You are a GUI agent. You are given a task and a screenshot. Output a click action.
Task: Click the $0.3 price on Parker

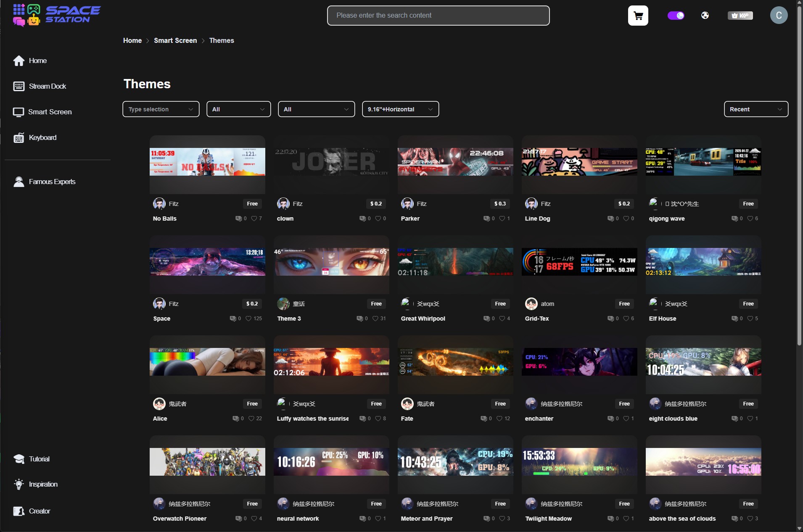(x=500, y=204)
